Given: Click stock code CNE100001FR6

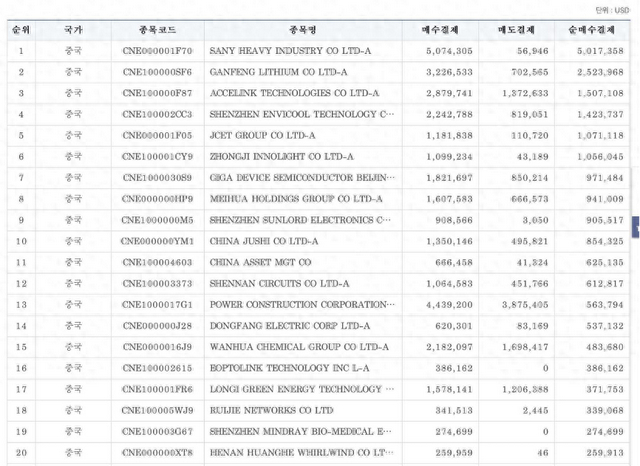Looking at the screenshot, I should [158, 389].
